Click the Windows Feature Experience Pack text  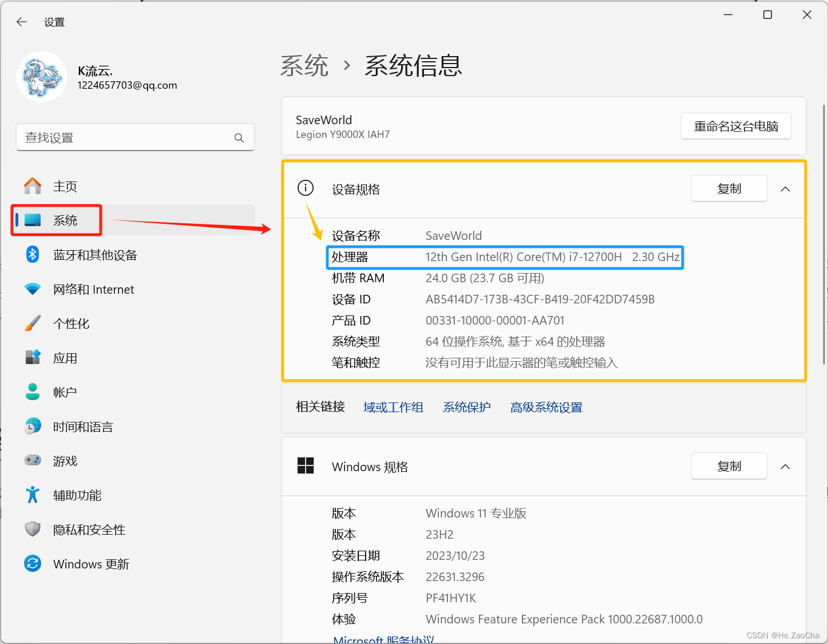point(564,619)
